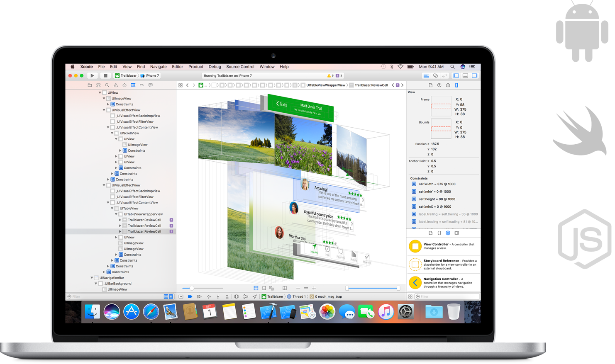Show the Quick Help inspector icon
The image size is (615, 364).
point(439,85)
